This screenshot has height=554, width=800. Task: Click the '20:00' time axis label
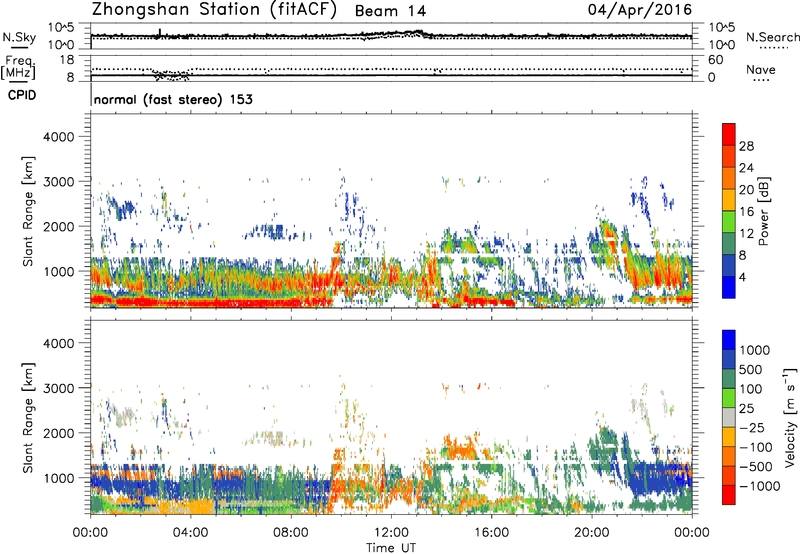tap(592, 533)
